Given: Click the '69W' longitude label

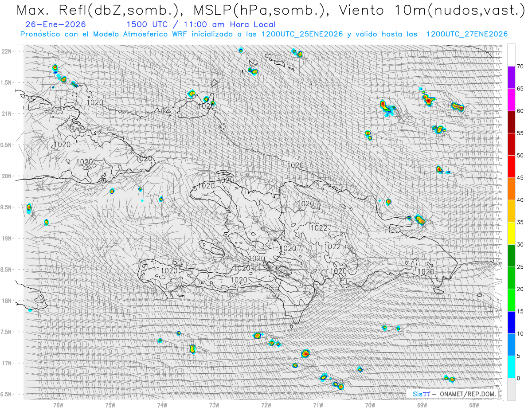Looking at the screenshot, I should 422,405.
